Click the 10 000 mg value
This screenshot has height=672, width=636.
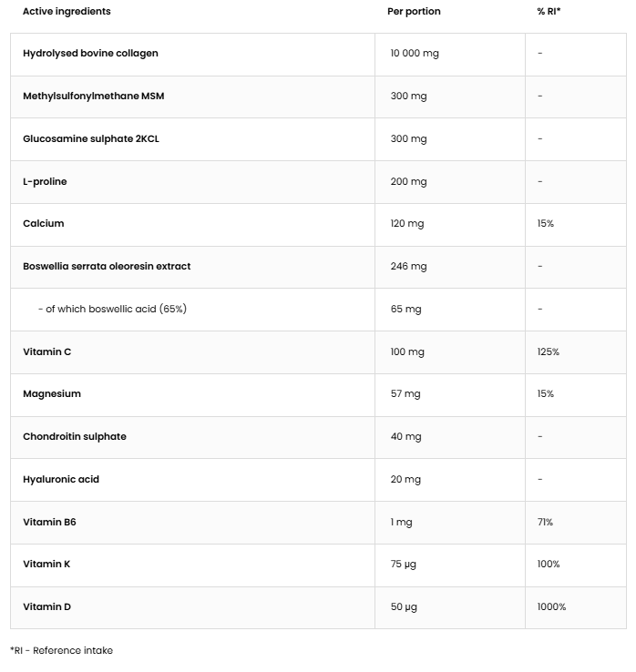(x=415, y=54)
